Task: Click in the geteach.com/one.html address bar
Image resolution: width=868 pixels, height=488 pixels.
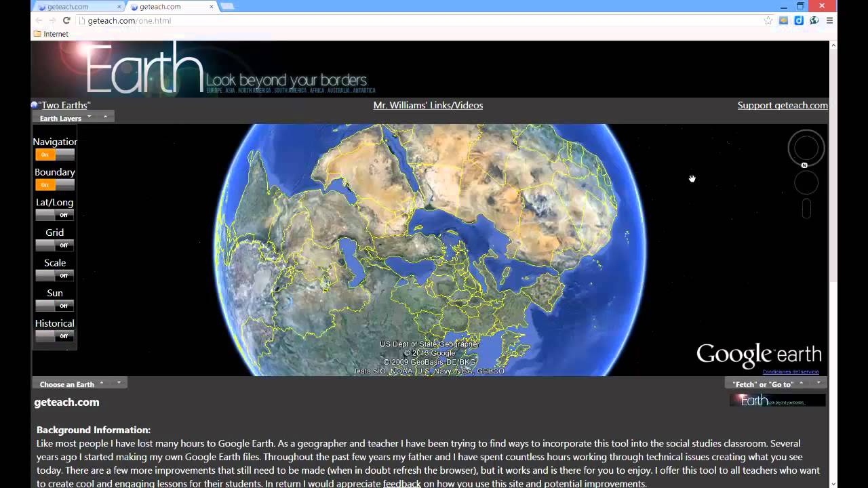Action: click(x=420, y=20)
